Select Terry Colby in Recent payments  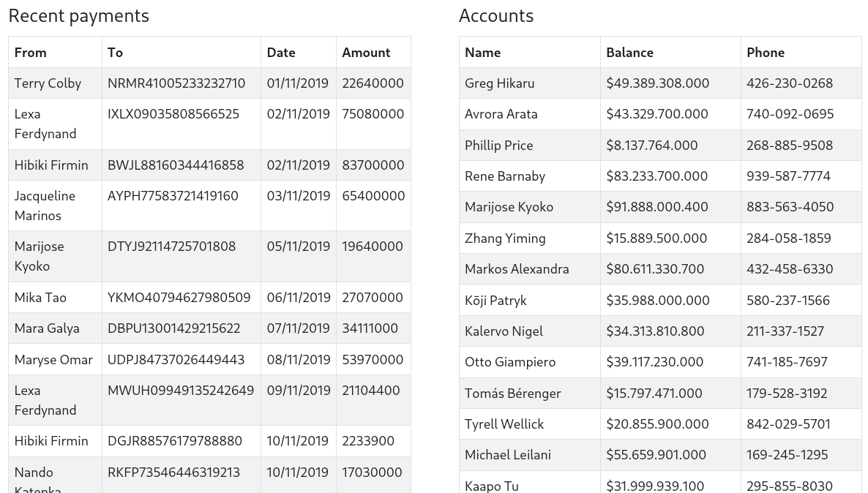pyautogui.click(x=48, y=83)
